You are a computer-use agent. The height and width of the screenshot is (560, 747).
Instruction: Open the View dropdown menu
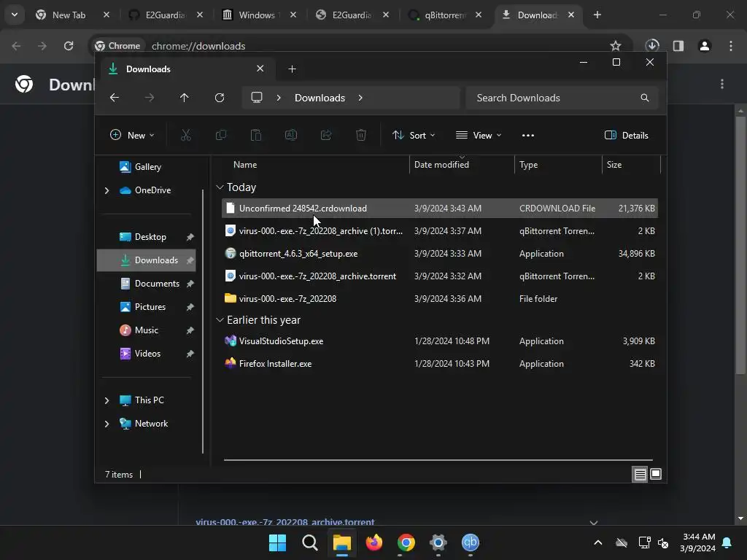coord(479,135)
